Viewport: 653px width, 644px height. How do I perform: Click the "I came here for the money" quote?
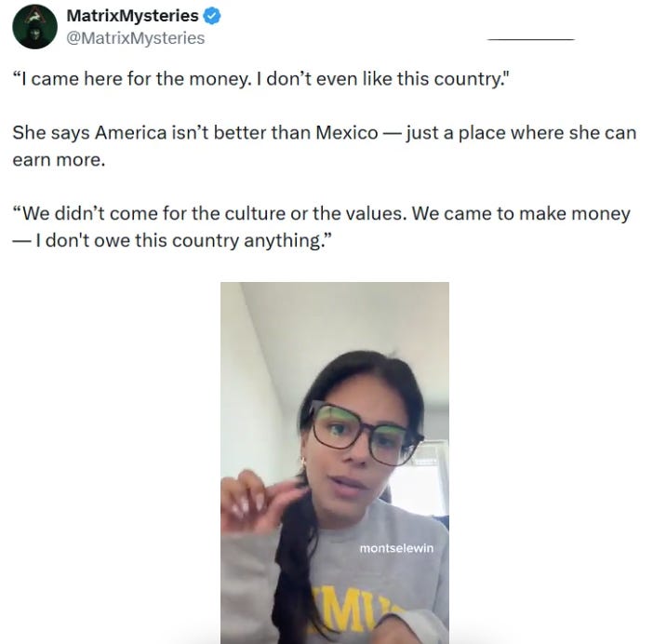(261, 78)
